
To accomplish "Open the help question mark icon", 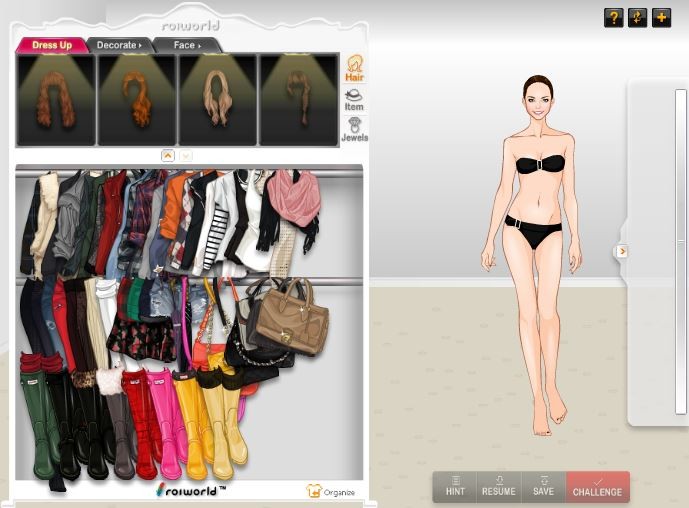I will [x=613, y=17].
